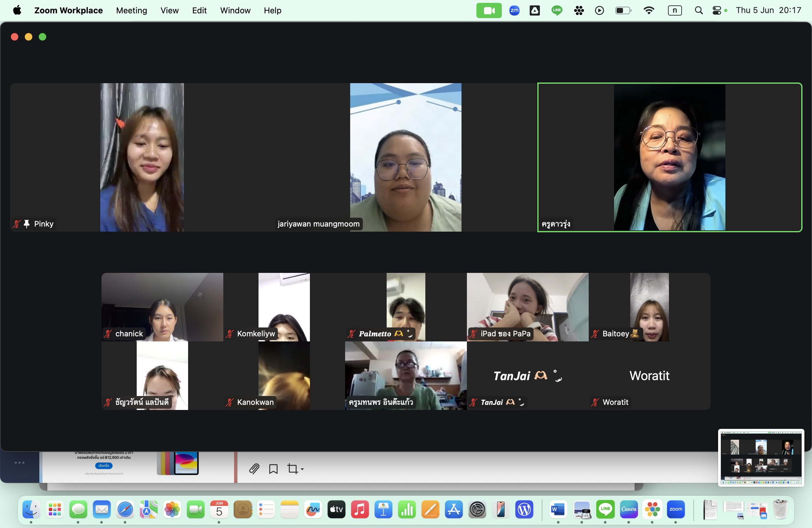Open Calendar from the Dock
The height and width of the screenshot is (528, 812).
pyautogui.click(x=219, y=509)
